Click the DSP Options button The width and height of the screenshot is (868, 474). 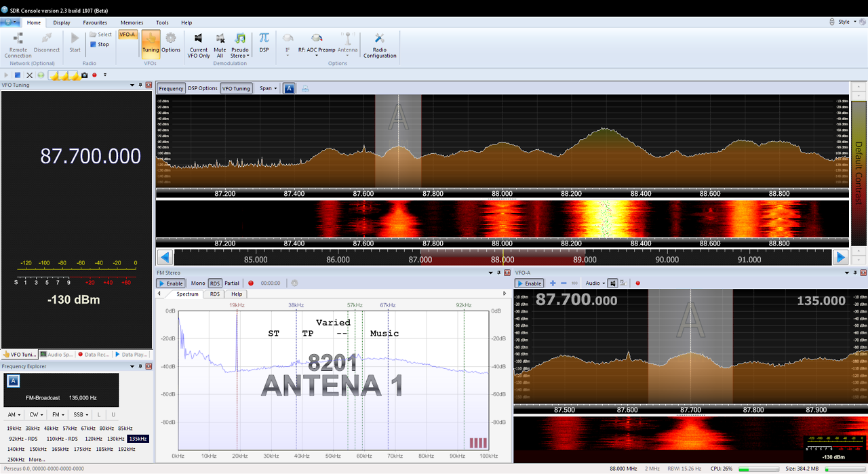pos(203,88)
